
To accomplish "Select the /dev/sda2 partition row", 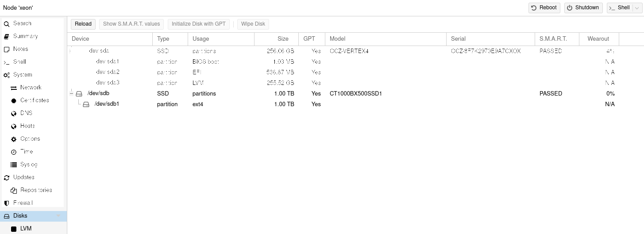I will point(343,72).
